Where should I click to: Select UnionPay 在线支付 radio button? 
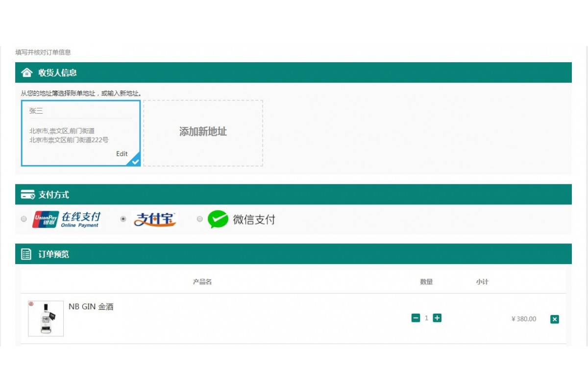[x=24, y=219]
